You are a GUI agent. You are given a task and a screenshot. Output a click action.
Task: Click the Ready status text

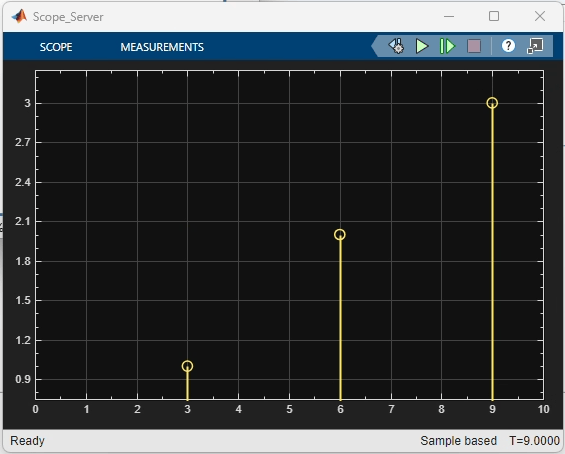pos(27,441)
